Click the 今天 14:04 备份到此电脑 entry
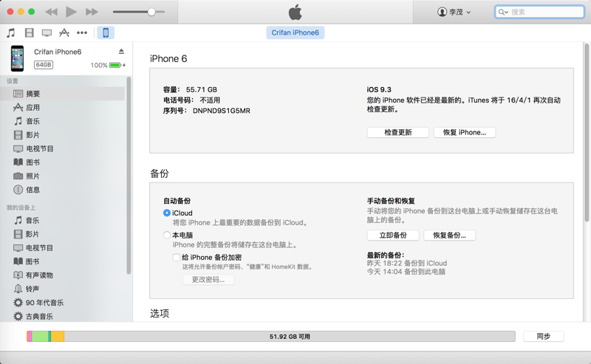 406,272
